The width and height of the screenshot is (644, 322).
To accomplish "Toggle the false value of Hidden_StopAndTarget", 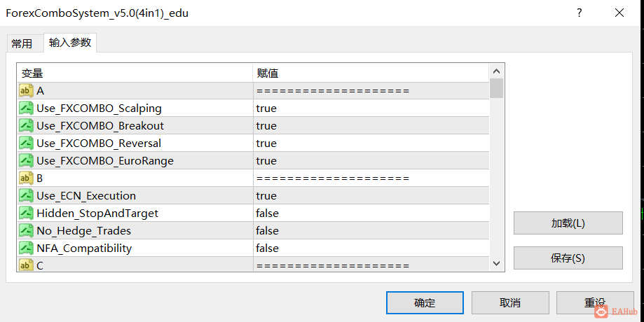I will point(268,213).
